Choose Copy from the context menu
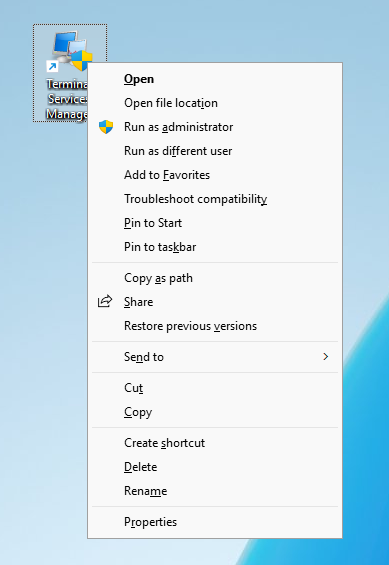 [x=215, y=412]
